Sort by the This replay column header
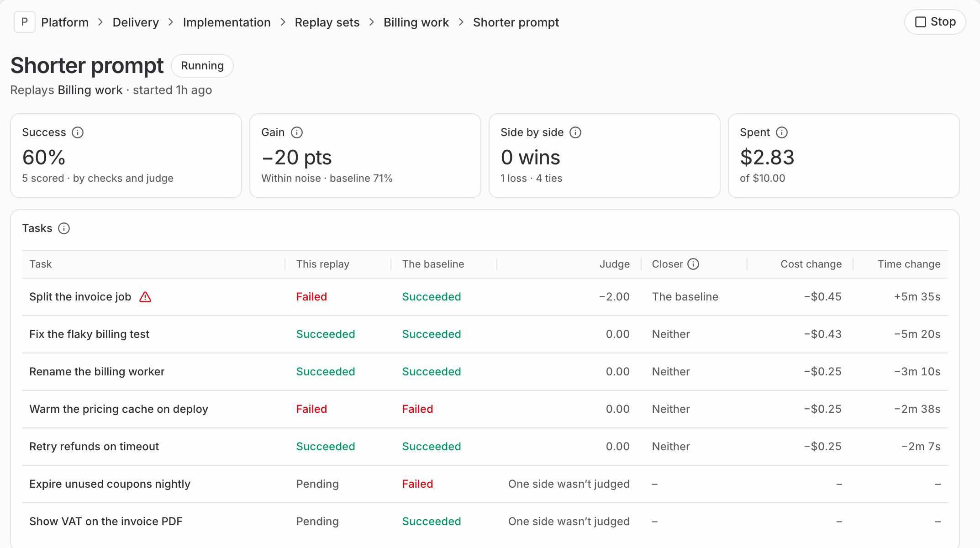This screenshot has width=980, height=548. 323,264
